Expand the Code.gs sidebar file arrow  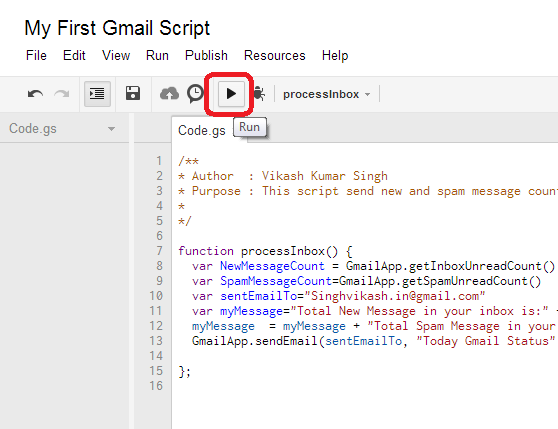pos(111,129)
